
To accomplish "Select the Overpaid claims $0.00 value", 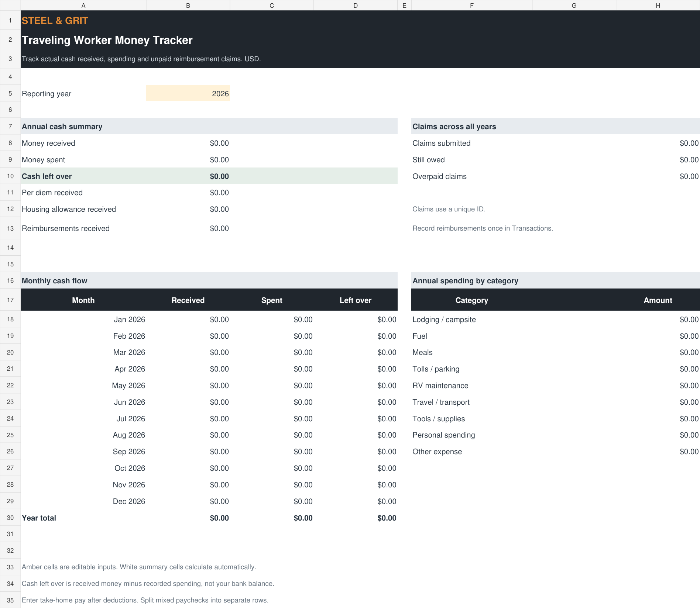I will coord(689,176).
